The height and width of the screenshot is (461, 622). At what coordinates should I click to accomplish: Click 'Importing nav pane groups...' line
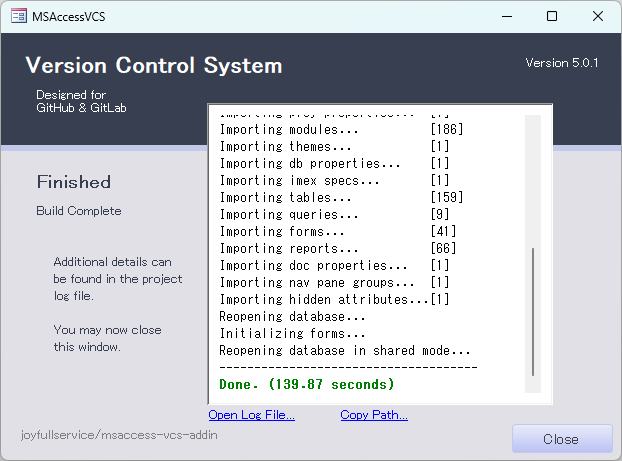334,282
